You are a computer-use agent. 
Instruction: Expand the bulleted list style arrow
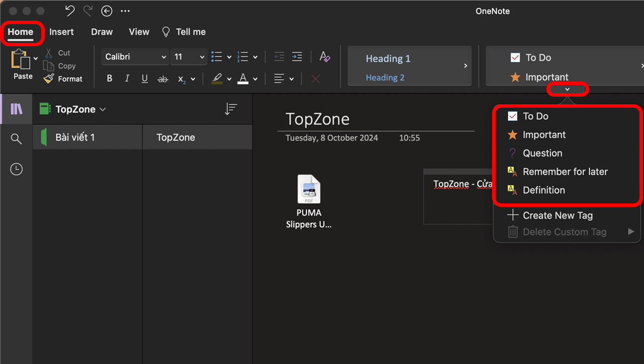pos(229,57)
